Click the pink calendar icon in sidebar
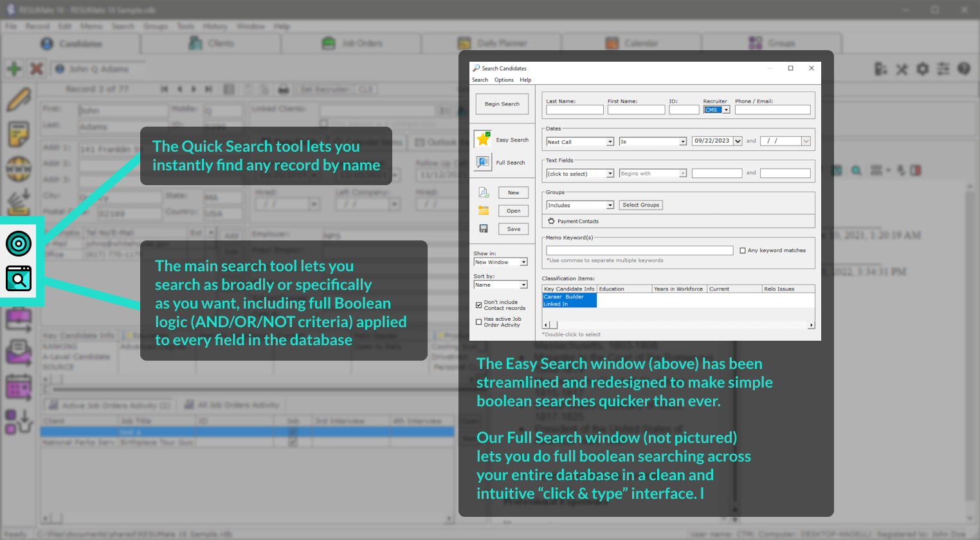980x540 pixels. (19, 388)
